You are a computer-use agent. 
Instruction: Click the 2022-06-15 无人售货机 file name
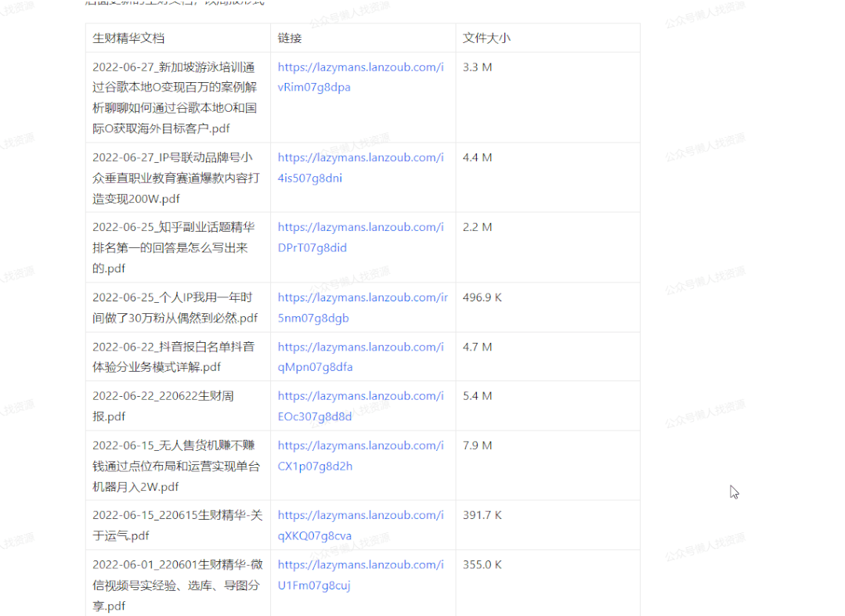[x=176, y=466]
